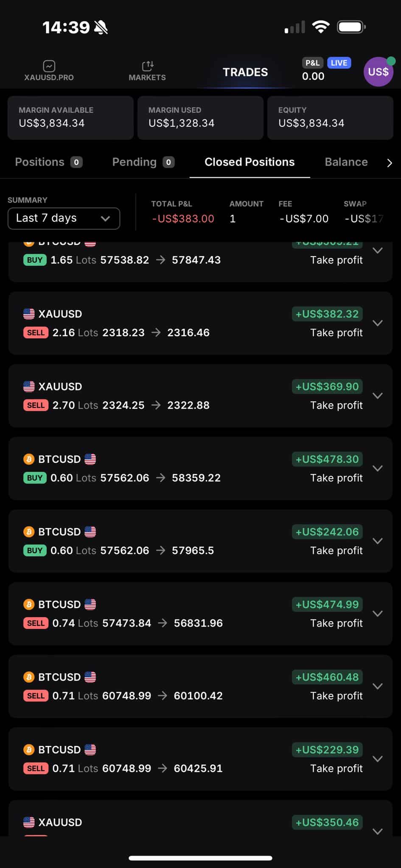
Task: Open the XAUUSD.PRO chart icon
Action: point(49,67)
